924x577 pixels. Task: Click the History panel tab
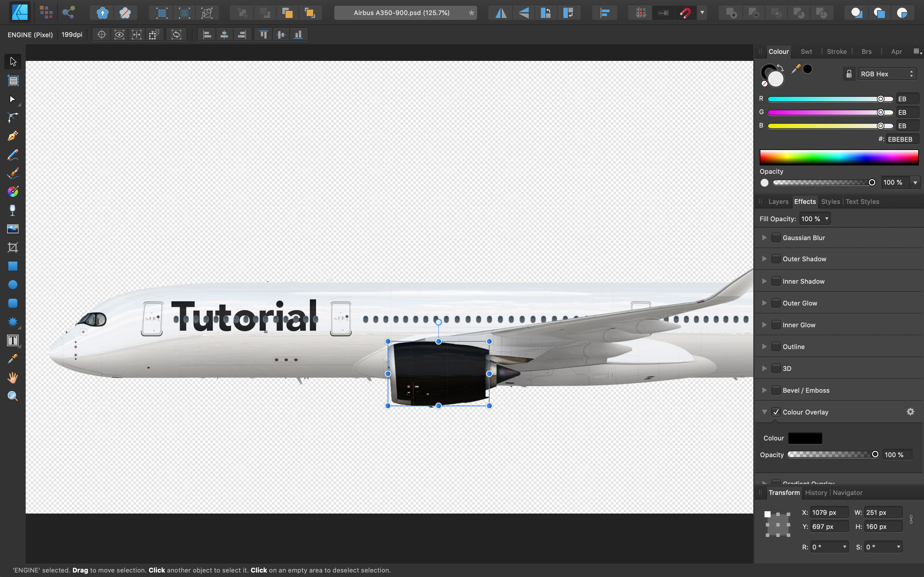pos(816,493)
